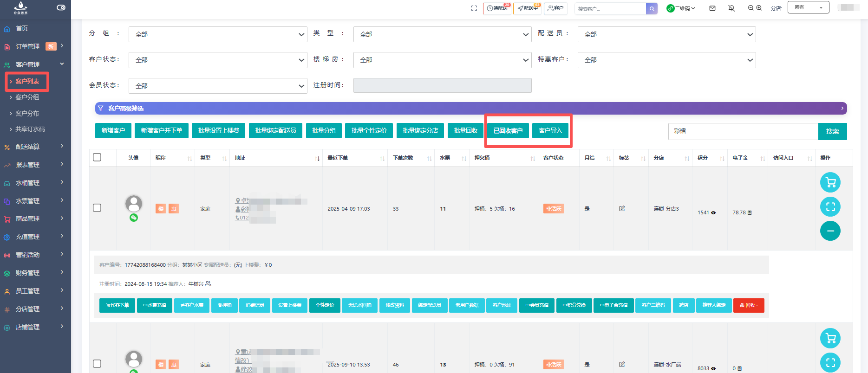868x373 pixels.
Task: Click the eye icon next to points 8033
Action: point(713,369)
